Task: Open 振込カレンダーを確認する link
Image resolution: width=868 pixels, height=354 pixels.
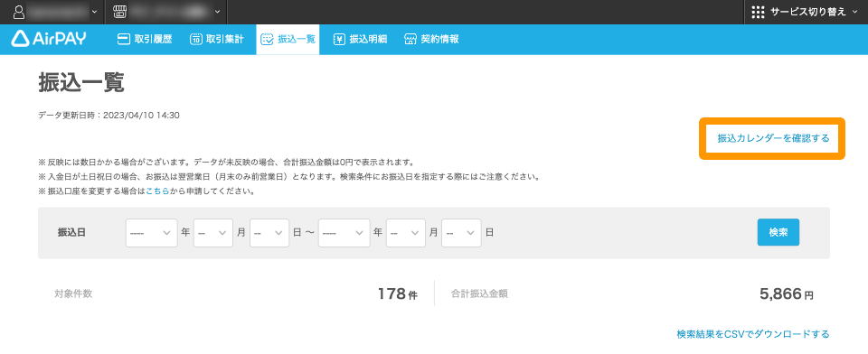Action: (773, 138)
